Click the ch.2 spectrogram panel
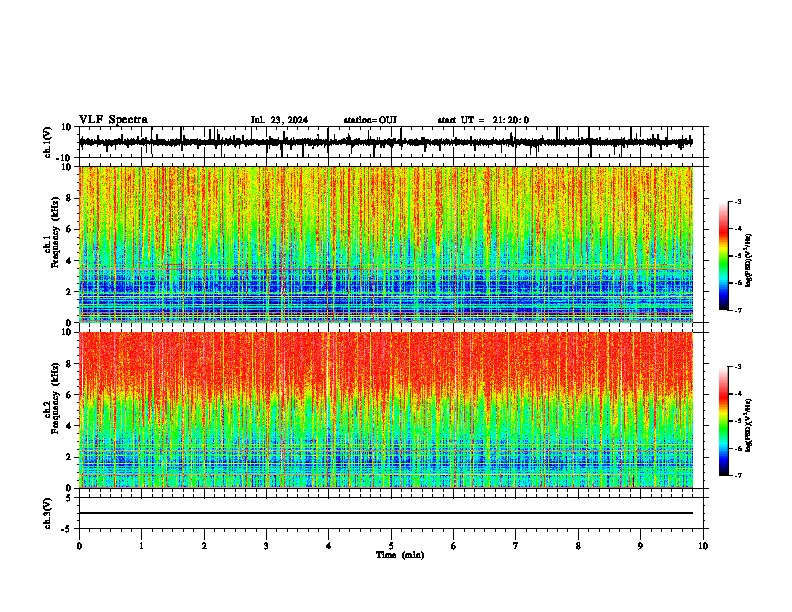 386,410
